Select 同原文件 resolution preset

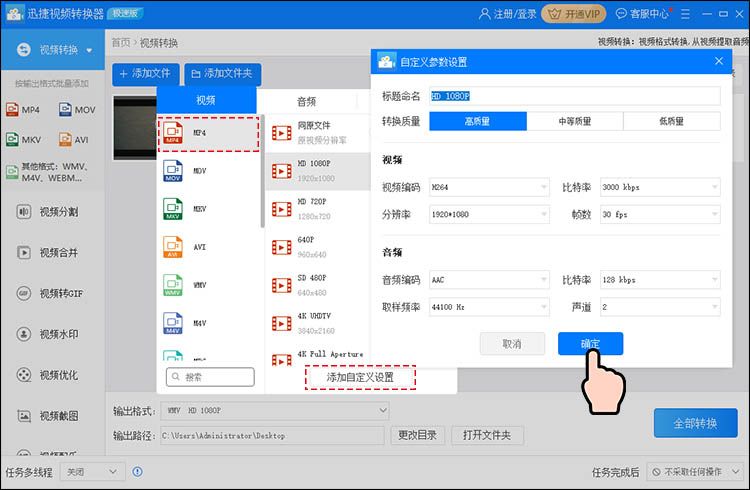coord(318,133)
